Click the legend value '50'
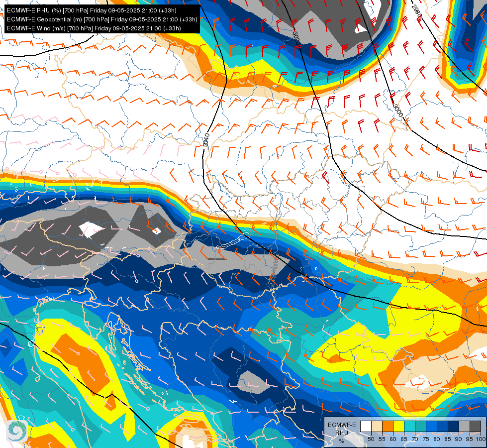The height and width of the screenshot is (448, 487). coord(371,439)
